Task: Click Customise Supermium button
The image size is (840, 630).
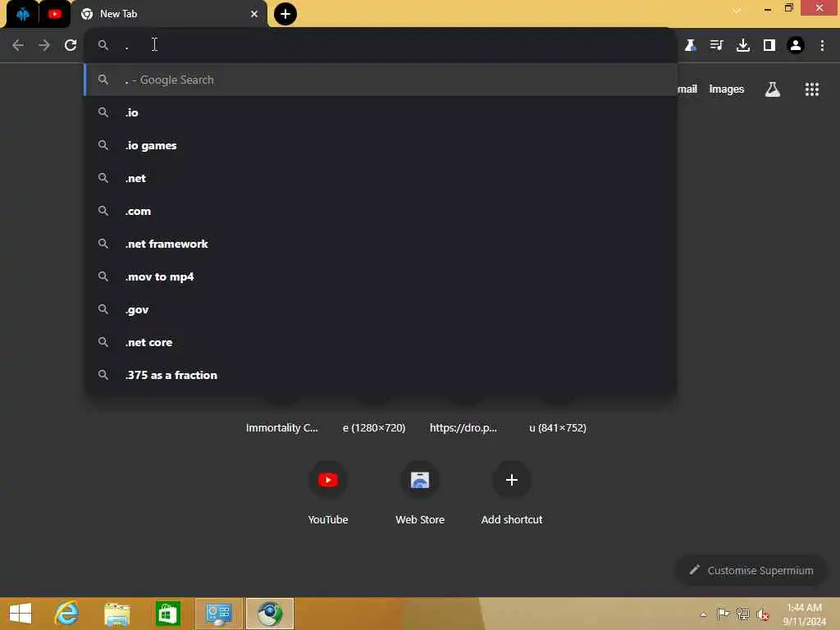Action: 751,570
